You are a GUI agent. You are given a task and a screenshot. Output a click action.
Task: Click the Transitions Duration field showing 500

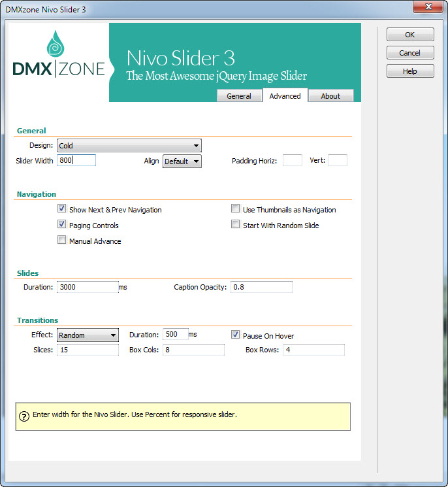point(176,334)
